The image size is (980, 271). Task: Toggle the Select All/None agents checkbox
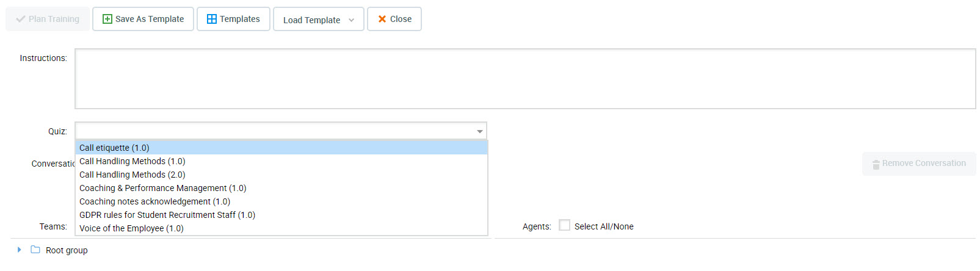pos(565,225)
